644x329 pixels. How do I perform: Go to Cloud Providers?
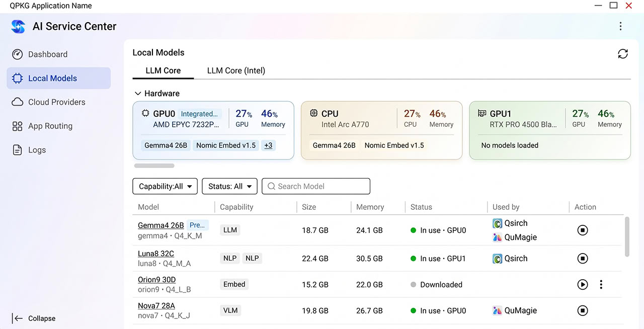(58, 102)
